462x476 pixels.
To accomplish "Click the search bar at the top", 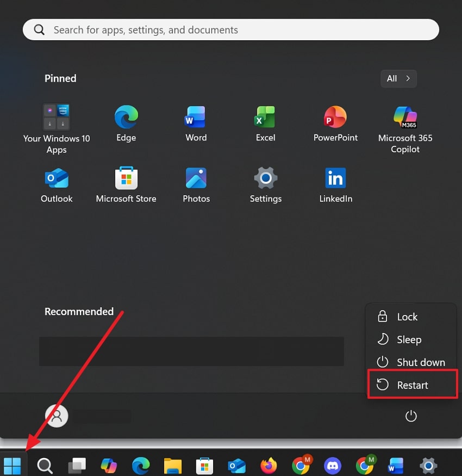I will (230, 29).
